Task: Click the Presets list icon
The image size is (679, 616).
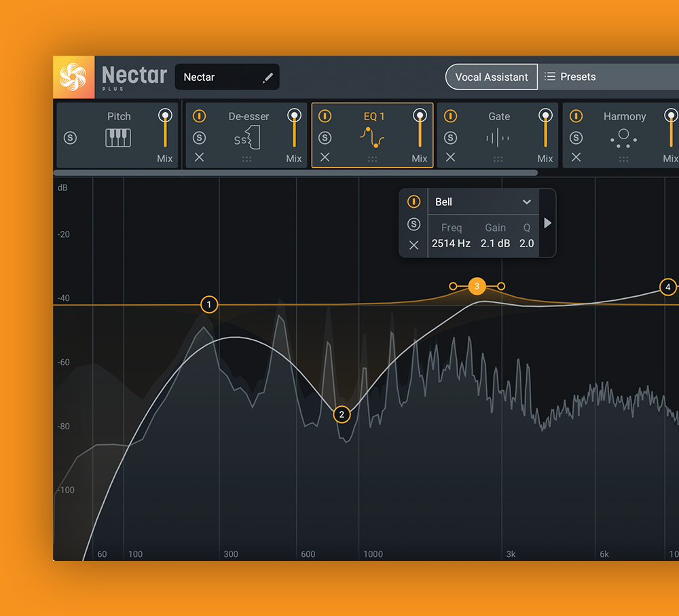Action: click(549, 77)
